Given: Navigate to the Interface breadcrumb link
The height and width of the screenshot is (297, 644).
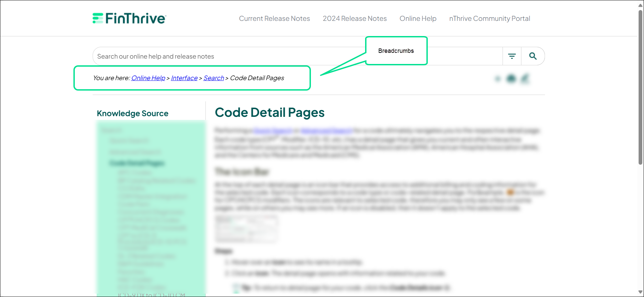Looking at the screenshot, I should coord(184,78).
